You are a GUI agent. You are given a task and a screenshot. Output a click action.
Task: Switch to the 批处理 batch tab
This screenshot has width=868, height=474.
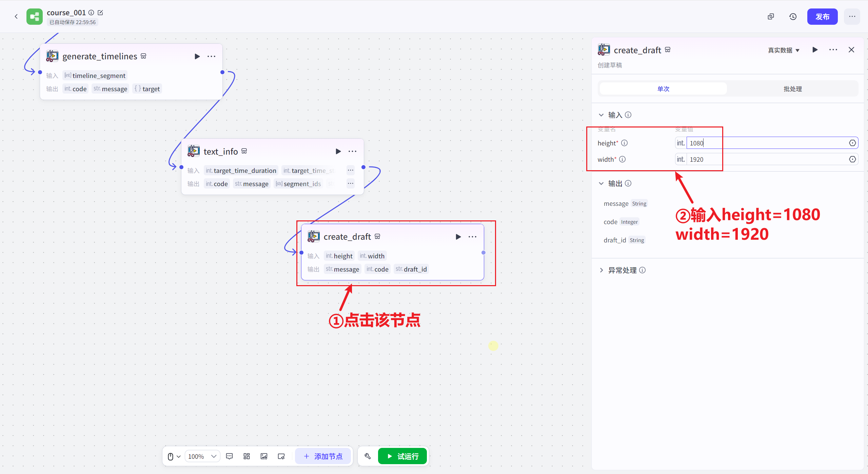[792, 89]
